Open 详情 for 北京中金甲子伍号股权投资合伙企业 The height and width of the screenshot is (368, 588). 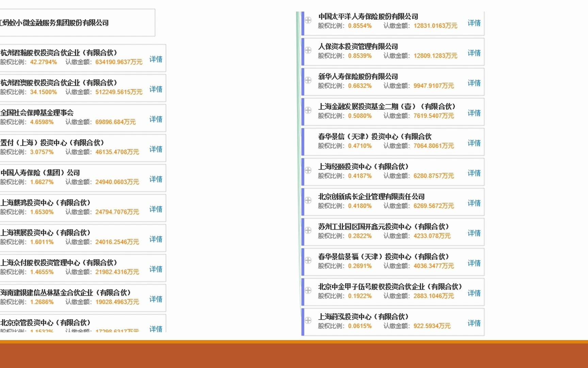point(474,293)
